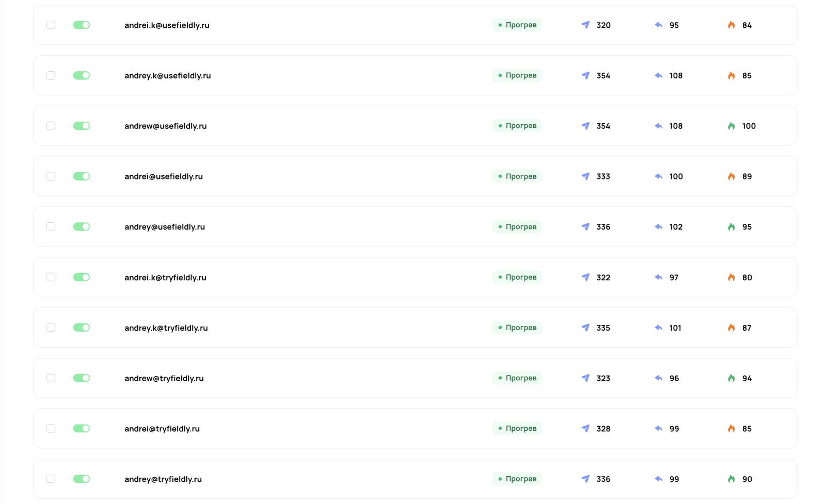Select the checkbox for andrei.k@usefieldly.ru
Screen dimensions: 826x504
(x=51, y=25)
